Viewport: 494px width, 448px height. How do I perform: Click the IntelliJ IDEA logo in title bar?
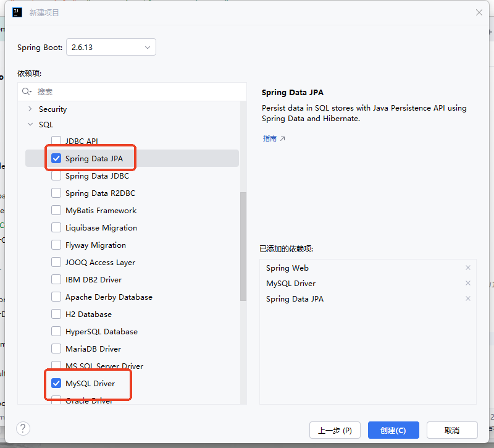[x=17, y=12]
